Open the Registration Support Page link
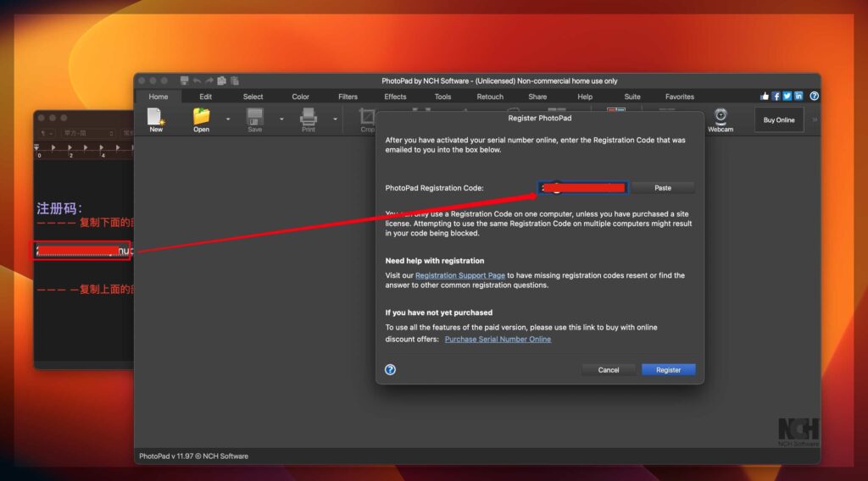This screenshot has width=868, height=481. tap(460, 275)
